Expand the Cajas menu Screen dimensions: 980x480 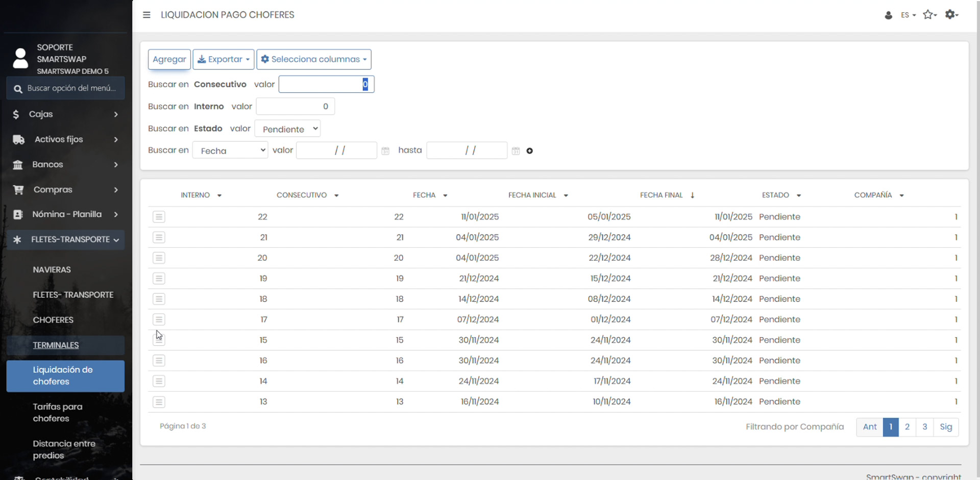click(x=65, y=114)
